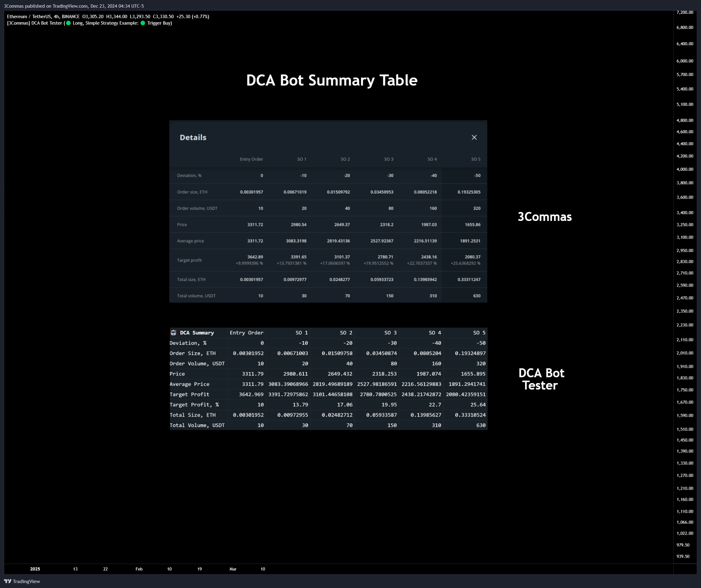Click the -40 deviation value in Details
The image size is (701, 588).
coord(434,175)
